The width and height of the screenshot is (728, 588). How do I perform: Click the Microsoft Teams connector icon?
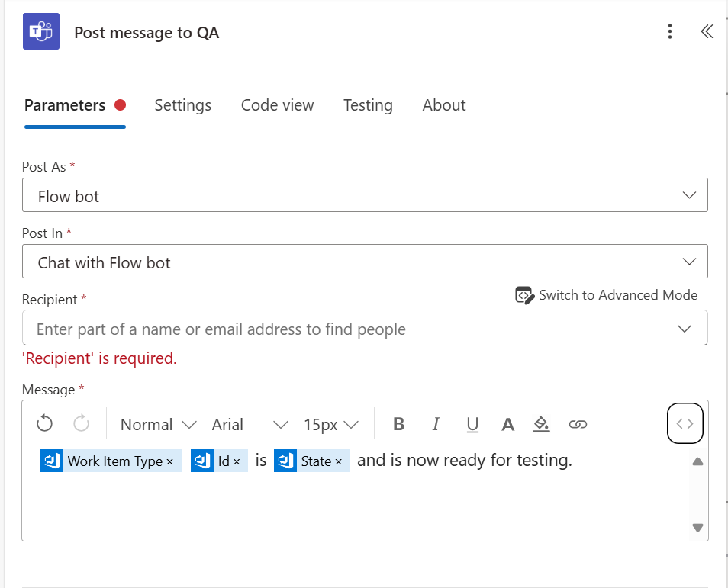click(x=41, y=31)
